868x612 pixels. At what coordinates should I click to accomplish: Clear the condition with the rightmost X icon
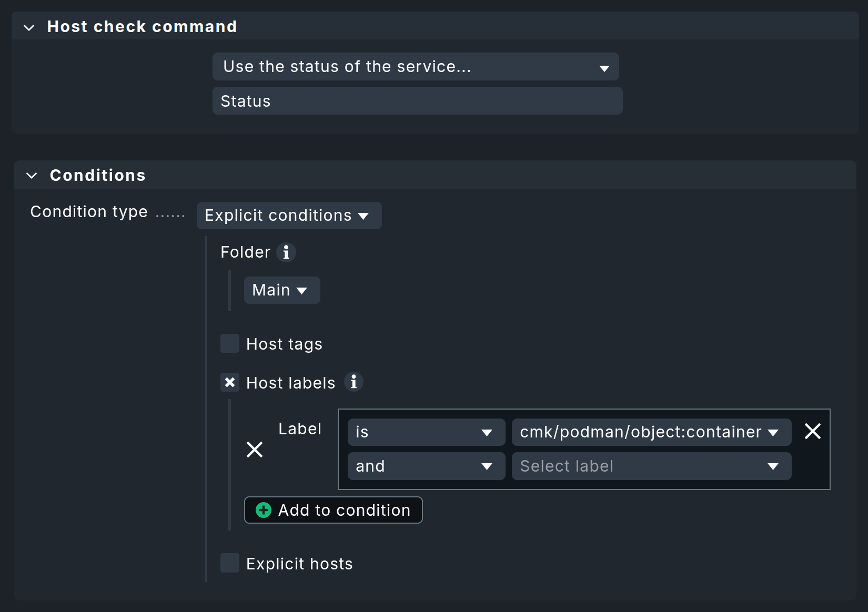pos(812,431)
